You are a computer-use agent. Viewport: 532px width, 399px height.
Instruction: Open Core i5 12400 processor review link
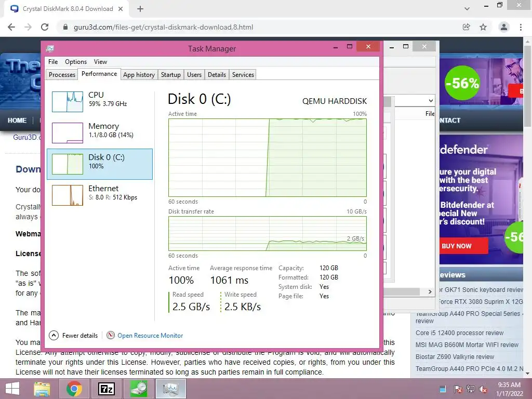[x=459, y=333]
